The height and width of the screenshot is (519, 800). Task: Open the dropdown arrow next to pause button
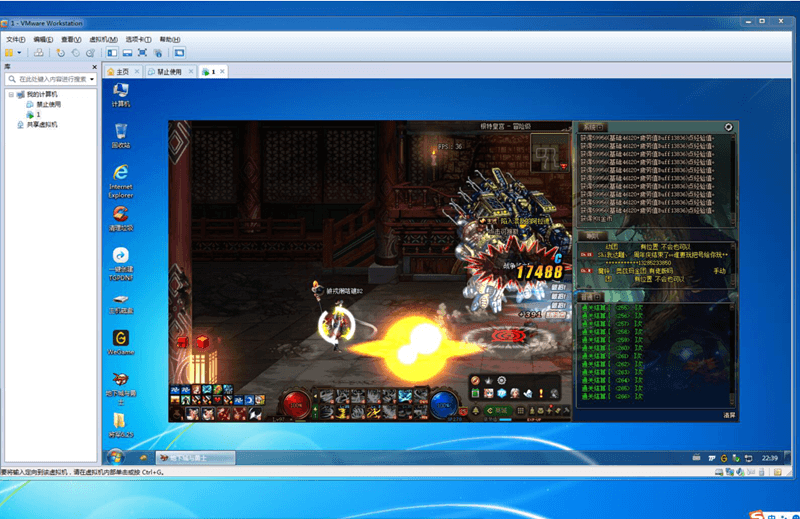coord(19,53)
